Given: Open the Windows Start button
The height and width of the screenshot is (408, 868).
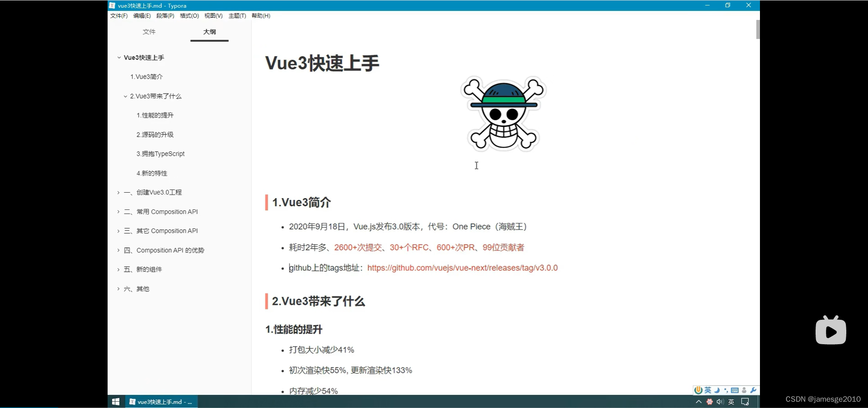Looking at the screenshot, I should (x=116, y=402).
